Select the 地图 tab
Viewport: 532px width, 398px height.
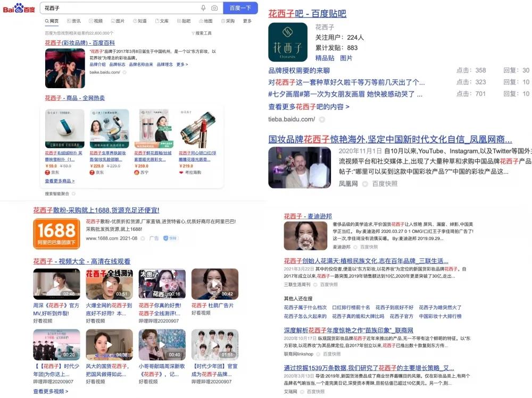(206, 21)
